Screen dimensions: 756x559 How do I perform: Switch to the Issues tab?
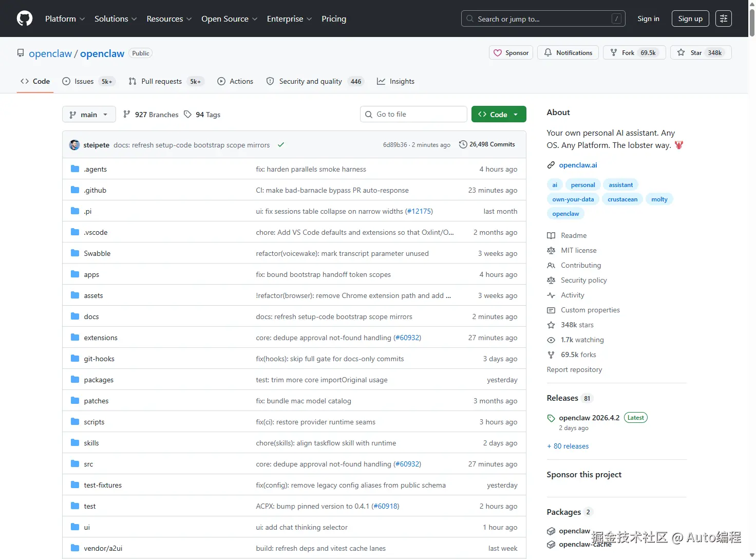point(89,81)
